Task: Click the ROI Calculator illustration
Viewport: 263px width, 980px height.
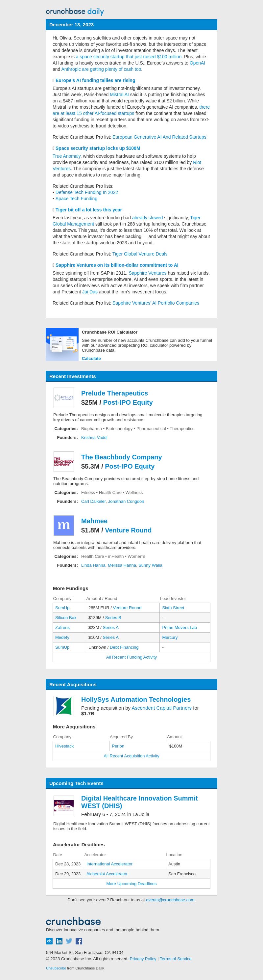Action: [x=62, y=344]
